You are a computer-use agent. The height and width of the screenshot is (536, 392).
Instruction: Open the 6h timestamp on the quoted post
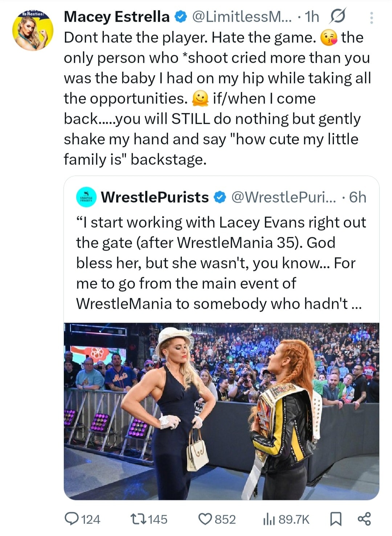point(358,197)
